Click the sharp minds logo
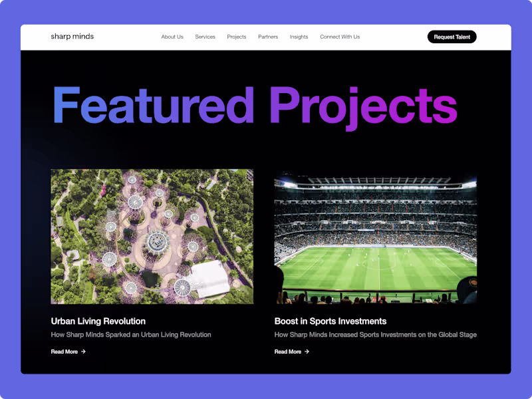The image size is (532, 399). coord(72,37)
